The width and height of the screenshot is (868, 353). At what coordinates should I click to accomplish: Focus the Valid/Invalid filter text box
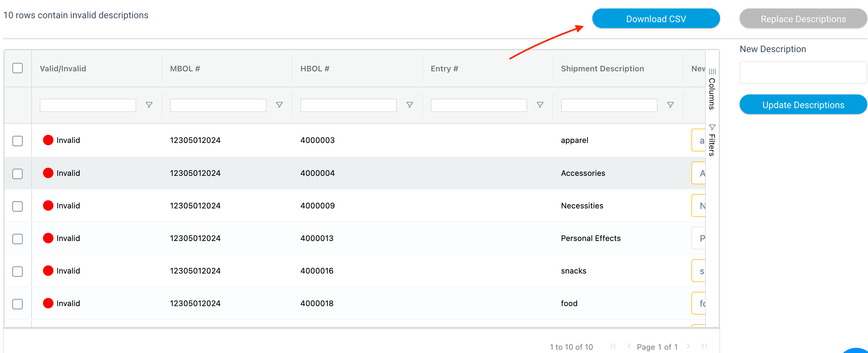click(88, 105)
